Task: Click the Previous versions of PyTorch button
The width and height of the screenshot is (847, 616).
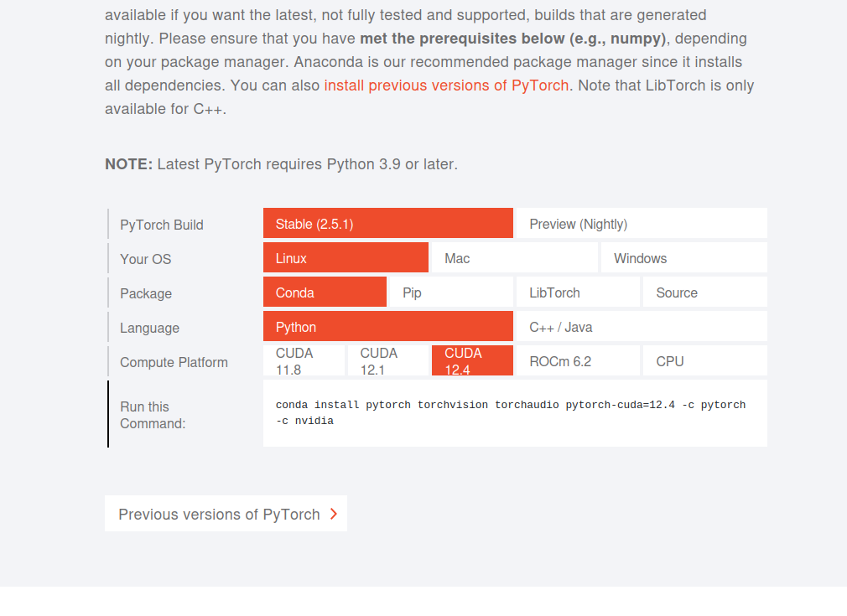Action: click(x=226, y=514)
